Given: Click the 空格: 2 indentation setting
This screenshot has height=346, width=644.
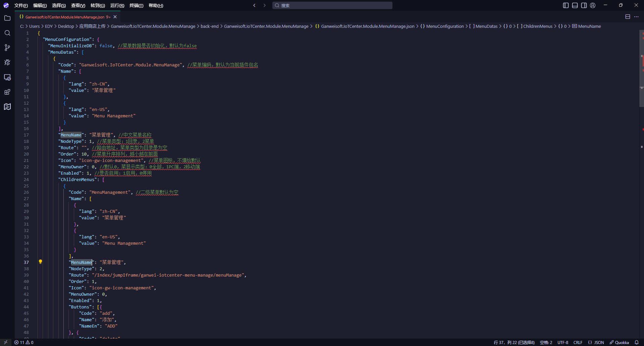Looking at the screenshot, I should pyautogui.click(x=546, y=342).
